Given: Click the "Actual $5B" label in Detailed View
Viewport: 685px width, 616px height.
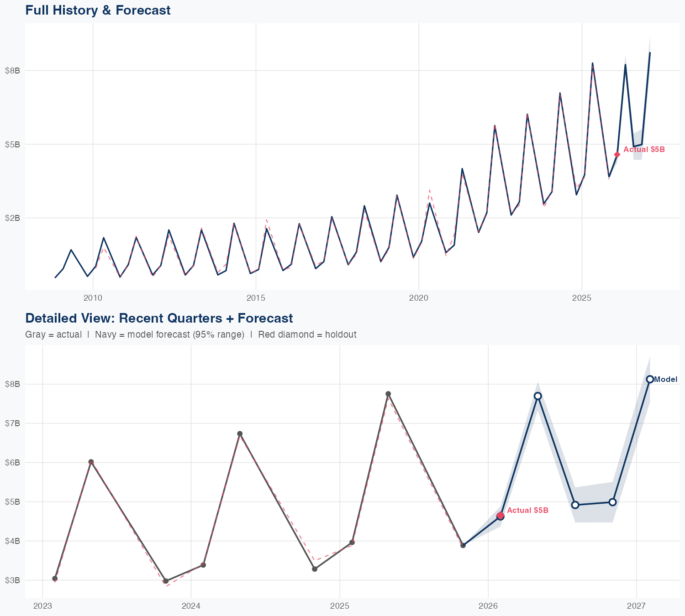Looking at the screenshot, I should (527, 510).
